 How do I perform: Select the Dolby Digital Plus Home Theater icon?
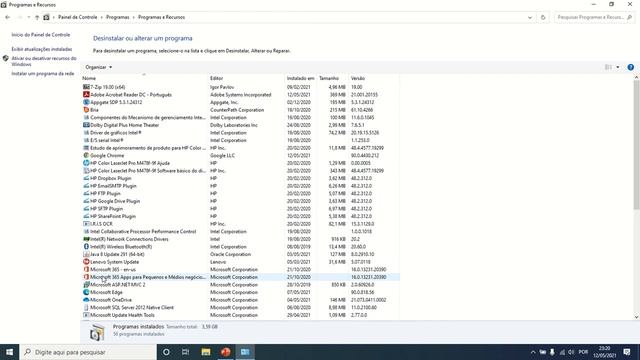[86, 125]
